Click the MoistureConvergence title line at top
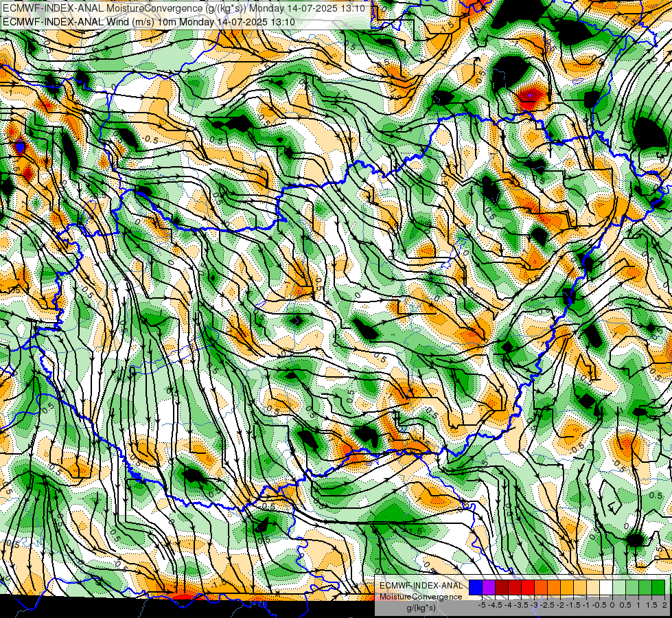This screenshot has width=672, height=618. pyautogui.click(x=184, y=8)
